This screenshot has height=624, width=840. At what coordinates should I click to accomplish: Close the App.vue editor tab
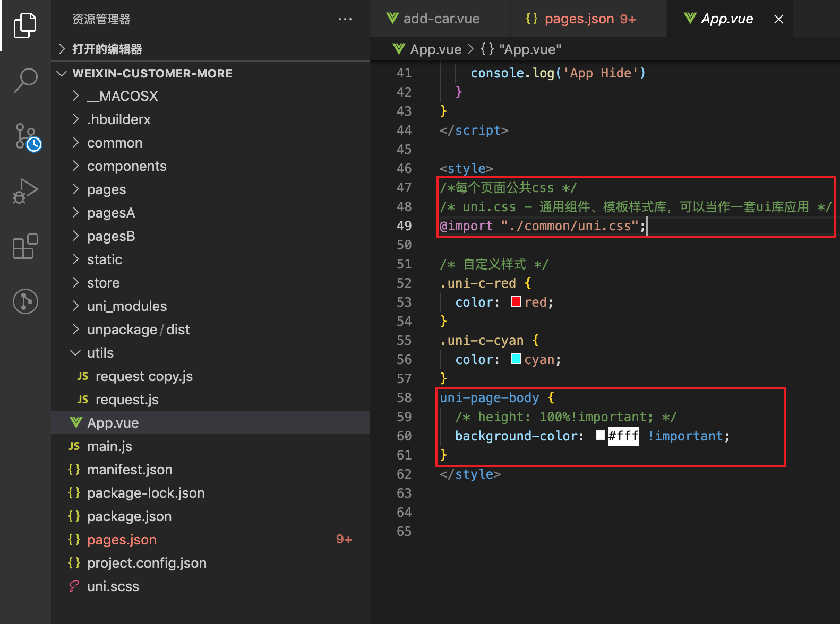779,19
